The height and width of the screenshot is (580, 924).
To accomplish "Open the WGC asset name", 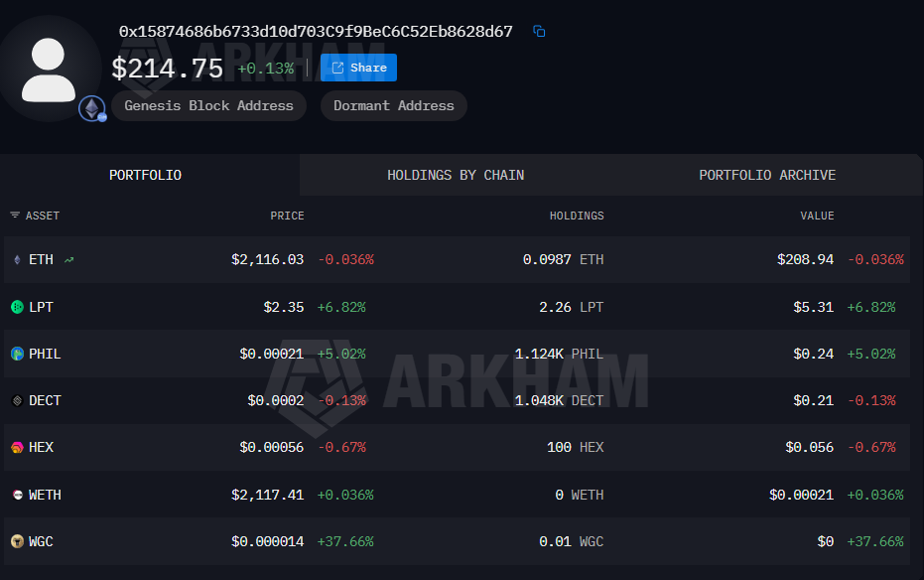I will tap(42, 541).
